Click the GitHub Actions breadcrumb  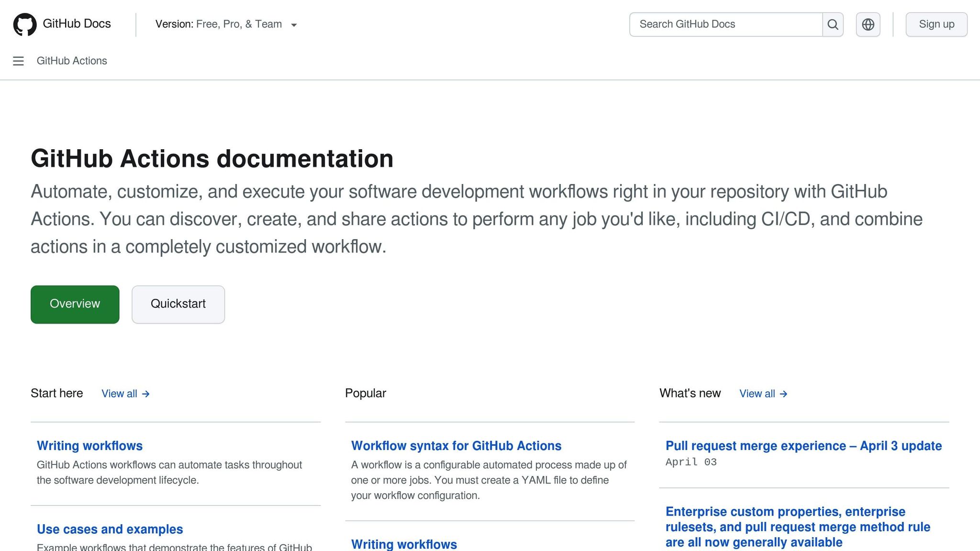click(x=72, y=61)
